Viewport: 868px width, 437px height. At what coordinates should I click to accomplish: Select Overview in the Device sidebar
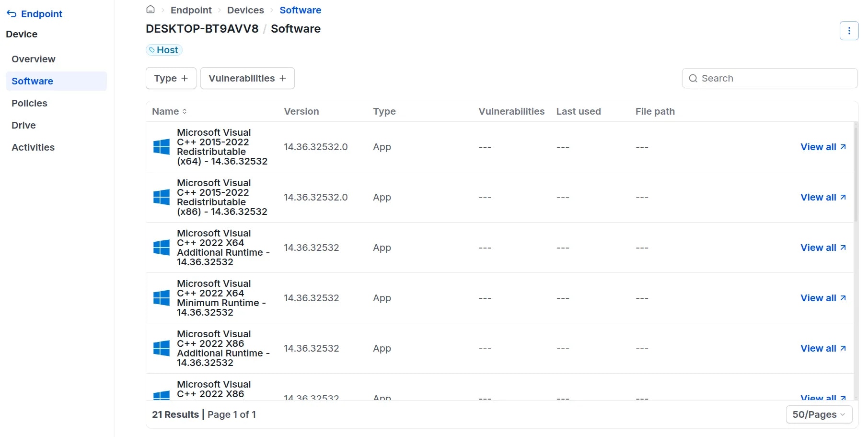(x=33, y=59)
